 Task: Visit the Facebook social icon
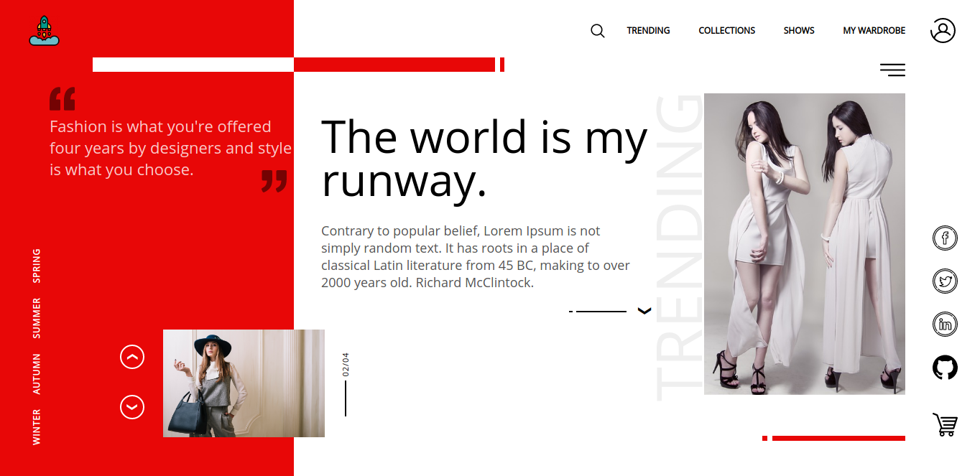[x=945, y=238]
